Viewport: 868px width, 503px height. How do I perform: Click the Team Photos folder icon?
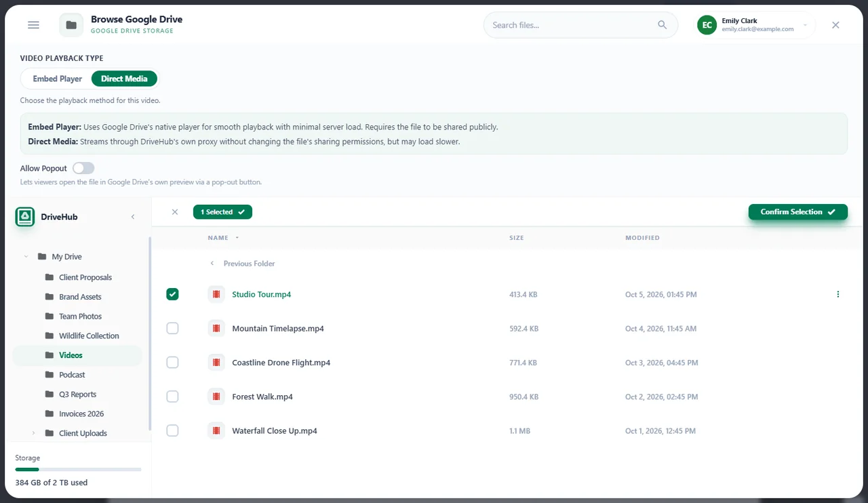pos(50,317)
